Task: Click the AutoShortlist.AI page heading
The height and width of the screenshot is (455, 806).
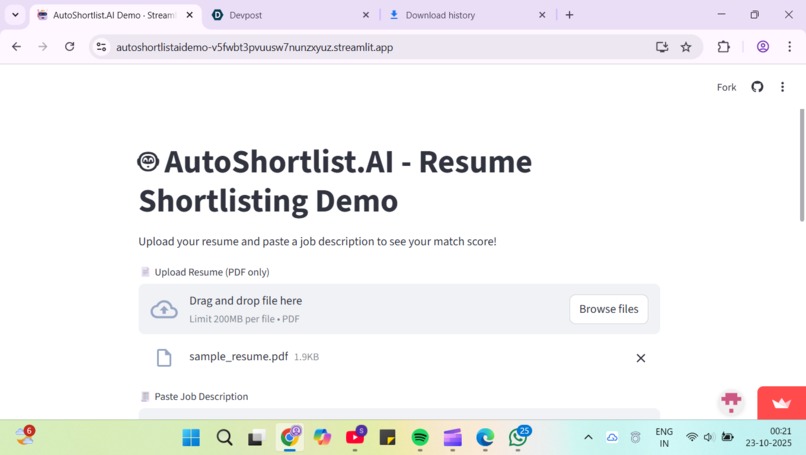Action: pyautogui.click(x=335, y=181)
